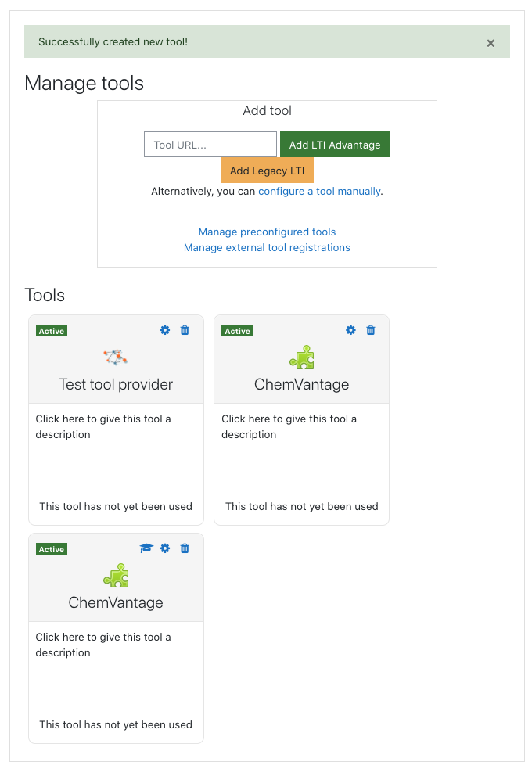
Task: Click Active badge on Test tool provider
Action: [52, 331]
